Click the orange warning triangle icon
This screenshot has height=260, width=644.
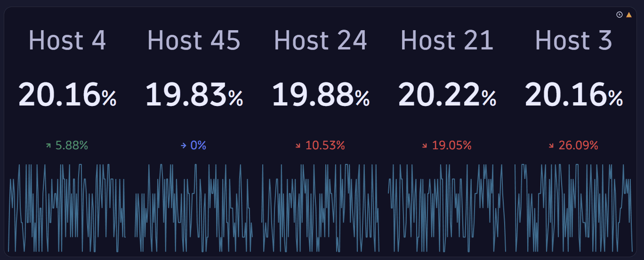(x=629, y=15)
